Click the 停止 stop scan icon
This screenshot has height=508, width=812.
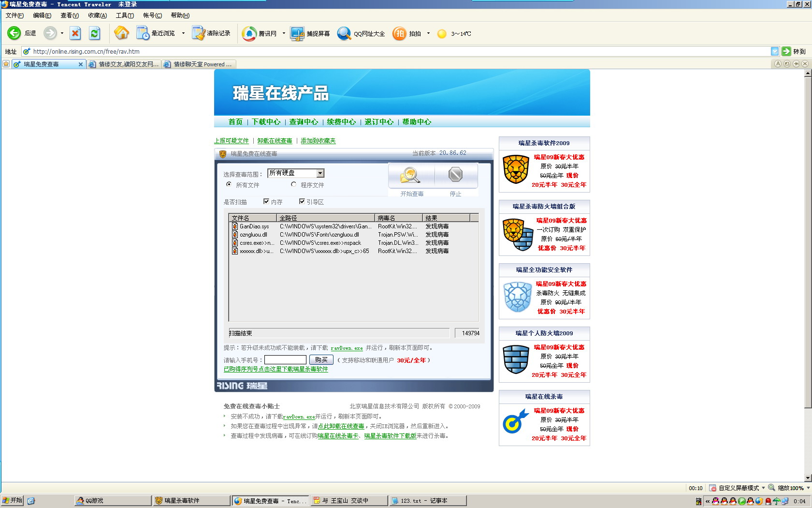point(455,175)
